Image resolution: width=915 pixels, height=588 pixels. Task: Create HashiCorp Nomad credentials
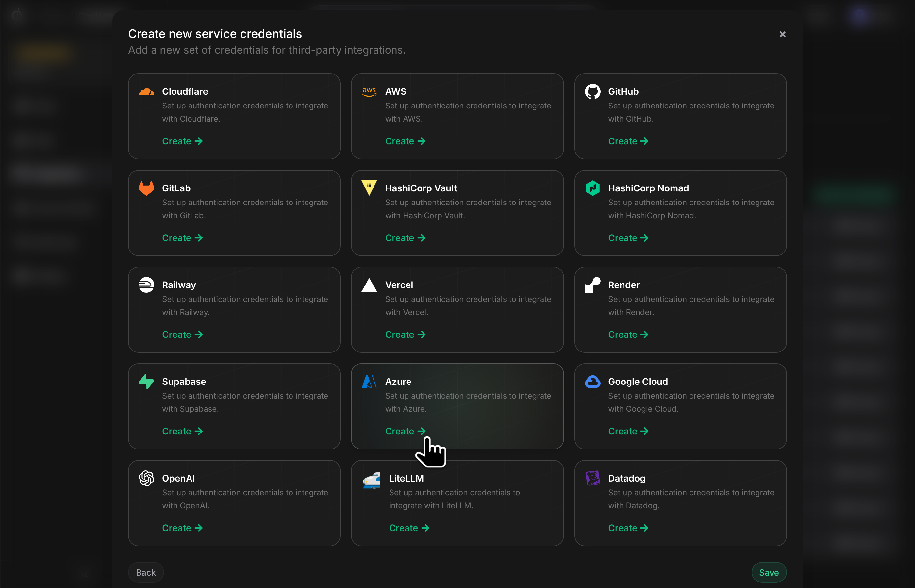[628, 238]
